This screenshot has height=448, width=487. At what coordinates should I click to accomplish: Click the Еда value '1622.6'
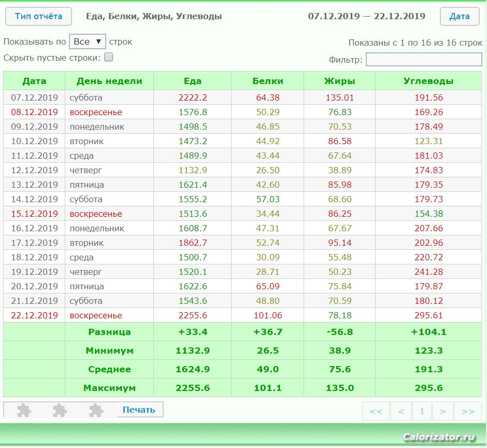pyautogui.click(x=193, y=286)
